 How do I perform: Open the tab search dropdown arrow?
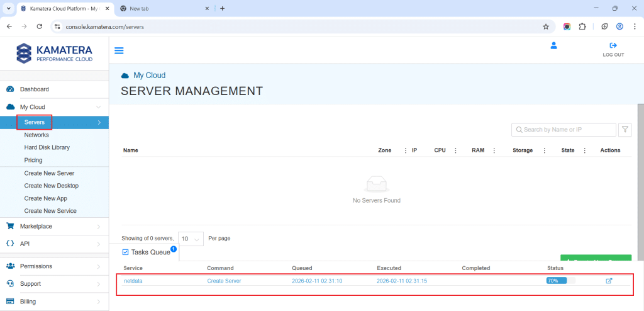pos(8,8)
